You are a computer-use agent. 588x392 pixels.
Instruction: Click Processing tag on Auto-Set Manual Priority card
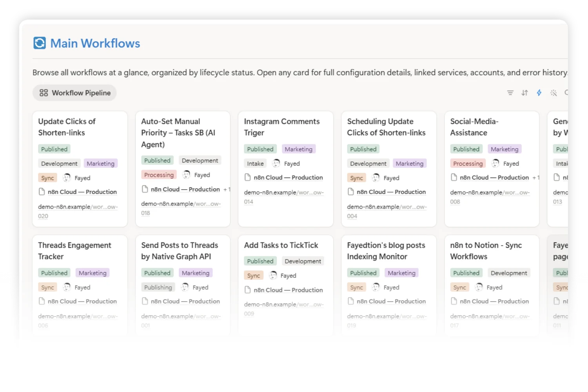coord(159,175)
